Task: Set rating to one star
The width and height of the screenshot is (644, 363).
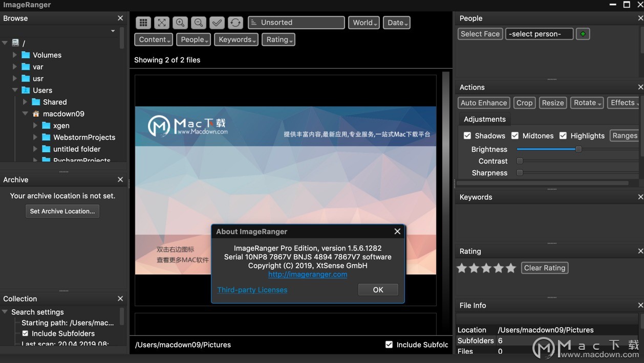Action: click(462, 268)
